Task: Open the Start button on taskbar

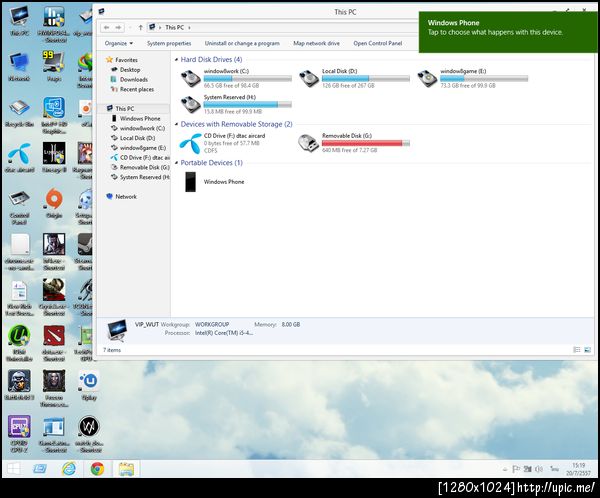Action: coord(13,469)
